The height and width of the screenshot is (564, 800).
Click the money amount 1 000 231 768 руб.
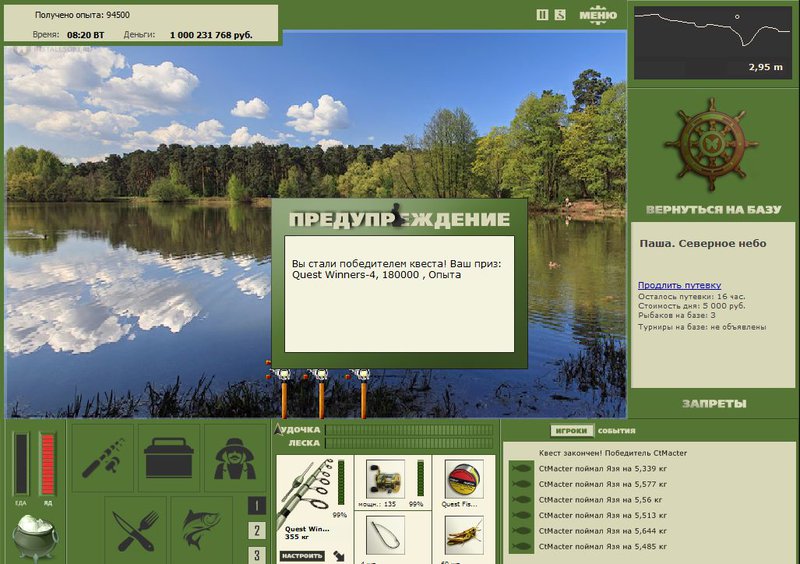click(x=211, y=35)
